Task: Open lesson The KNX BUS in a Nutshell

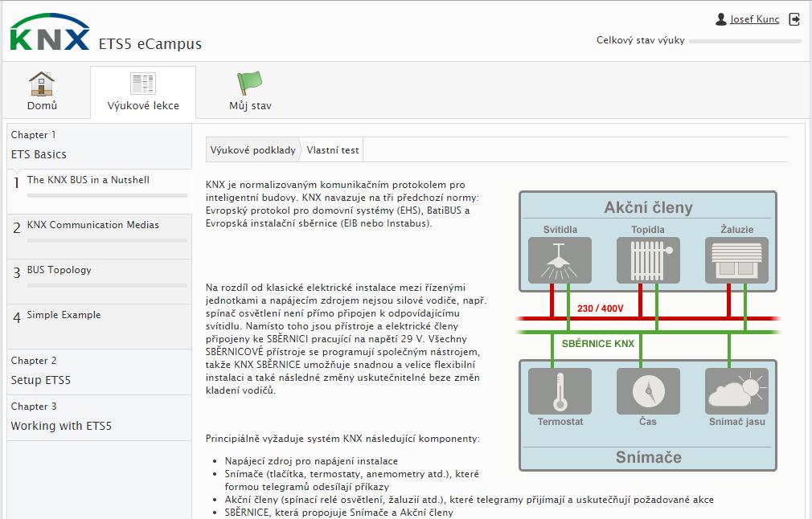Action: 99,191
